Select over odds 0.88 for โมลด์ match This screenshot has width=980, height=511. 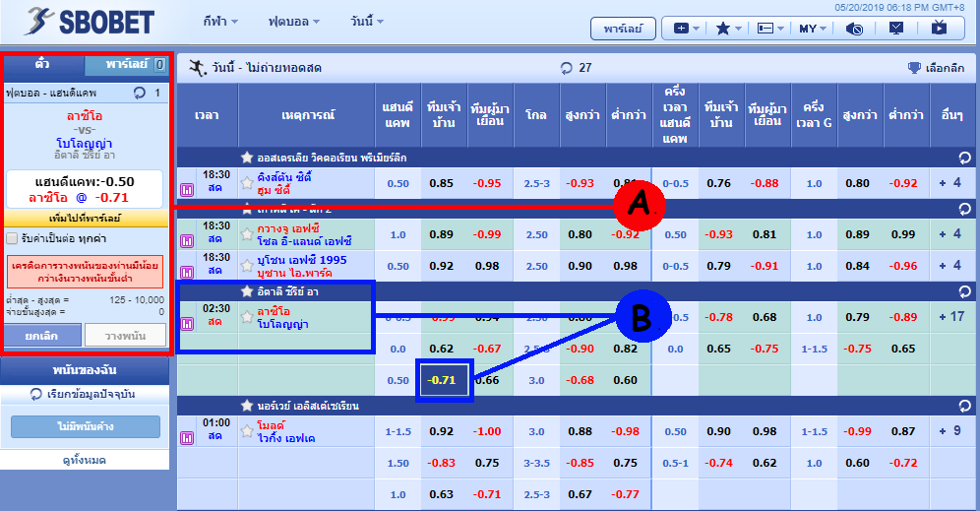[x=580, y=431]
